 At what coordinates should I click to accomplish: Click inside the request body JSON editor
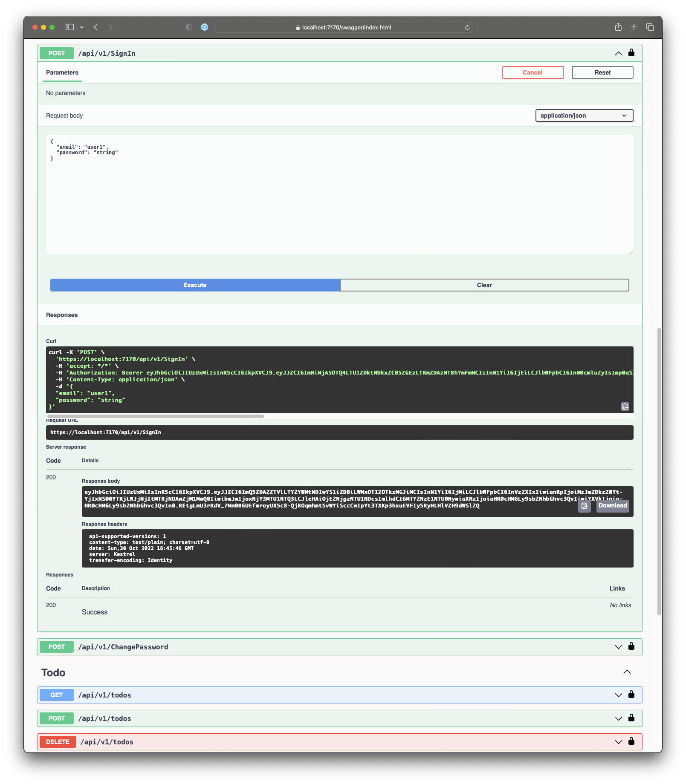click(298, 192)
